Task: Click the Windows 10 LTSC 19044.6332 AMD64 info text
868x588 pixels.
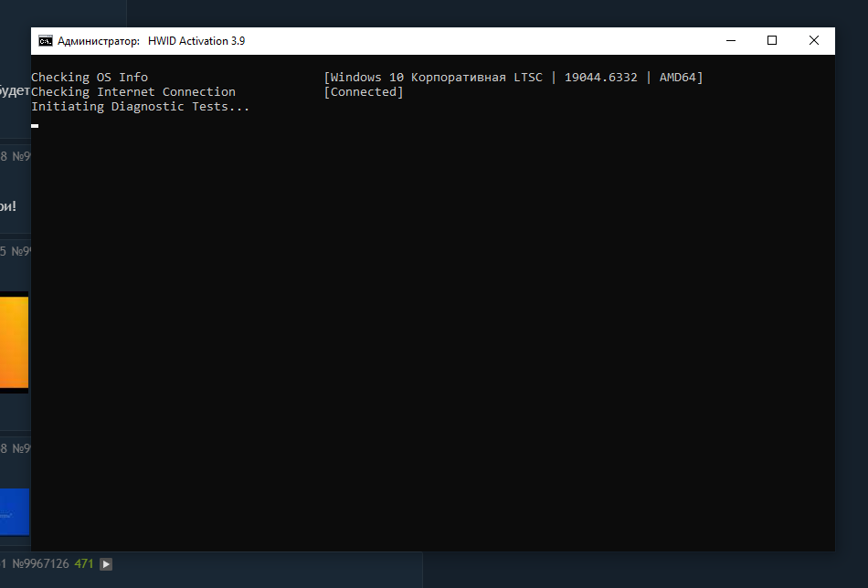Action: pyautogui.click(x=513, y=77)
